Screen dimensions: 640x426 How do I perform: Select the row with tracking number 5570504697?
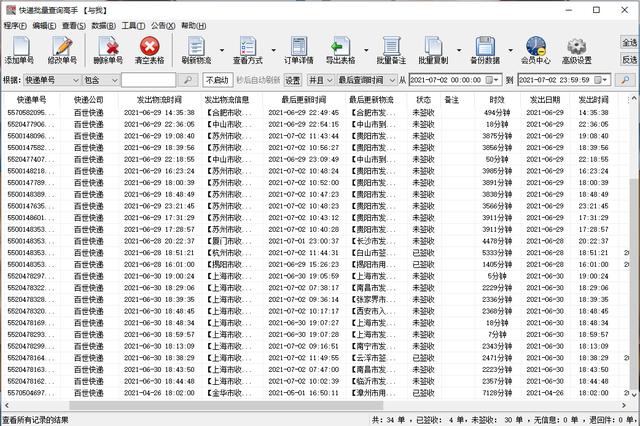(317, 393)
